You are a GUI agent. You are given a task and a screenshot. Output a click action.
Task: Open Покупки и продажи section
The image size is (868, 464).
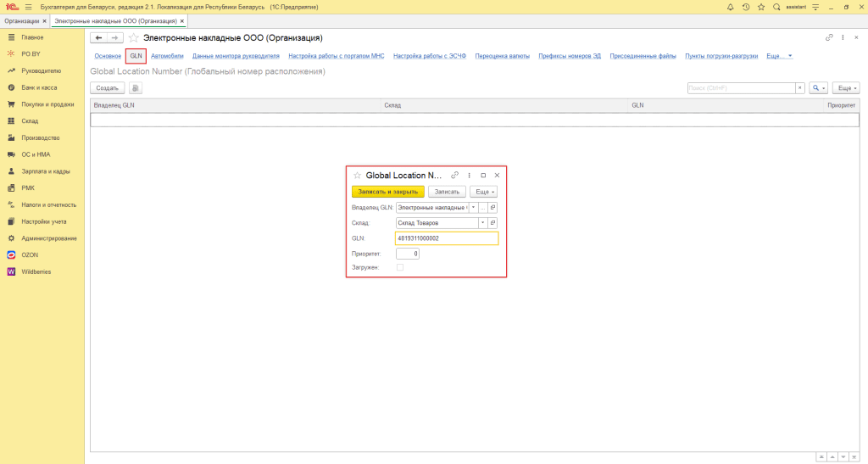(x=47, y=104)
